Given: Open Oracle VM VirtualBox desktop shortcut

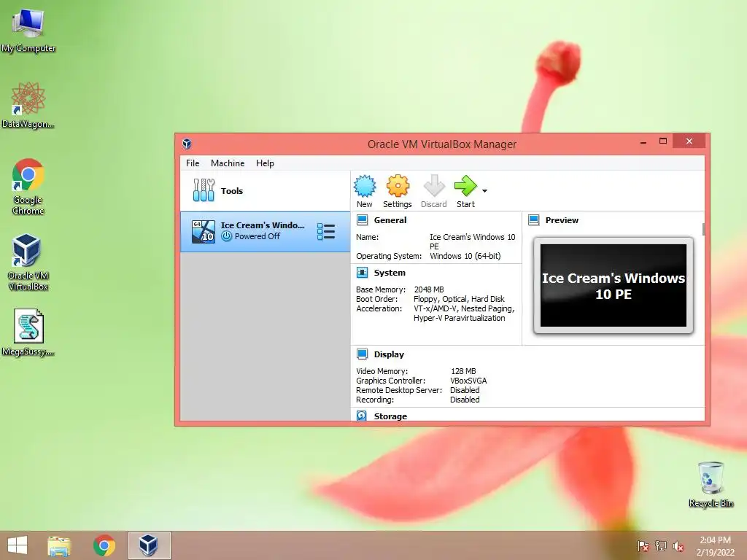Looking at the screenshot, I should click(28, 262).
